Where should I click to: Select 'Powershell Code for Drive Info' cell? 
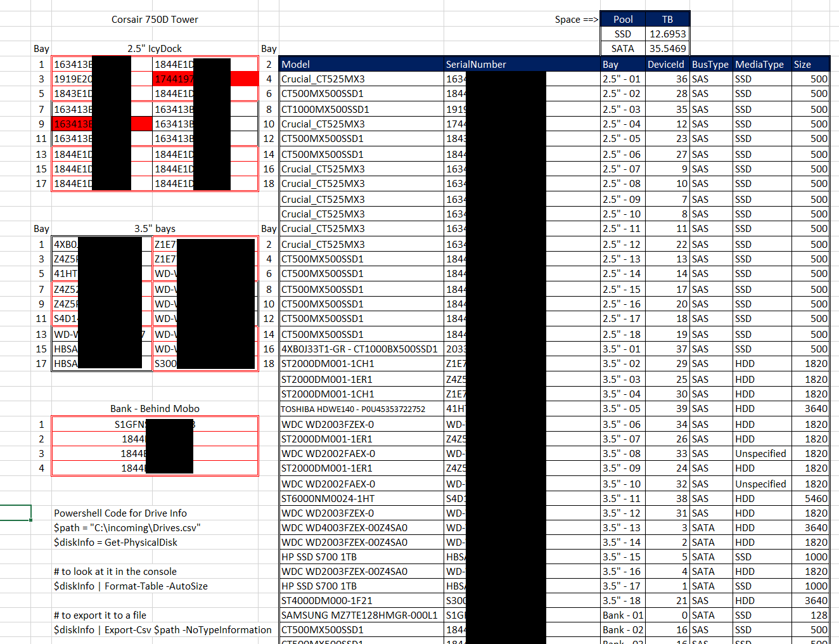(120, 513)
